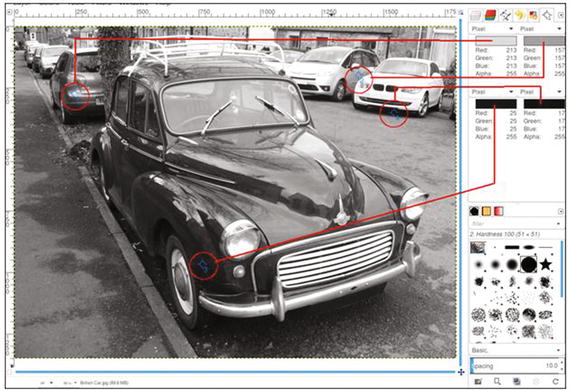Select the softest Hardness 025 round brush

point(478,265)
